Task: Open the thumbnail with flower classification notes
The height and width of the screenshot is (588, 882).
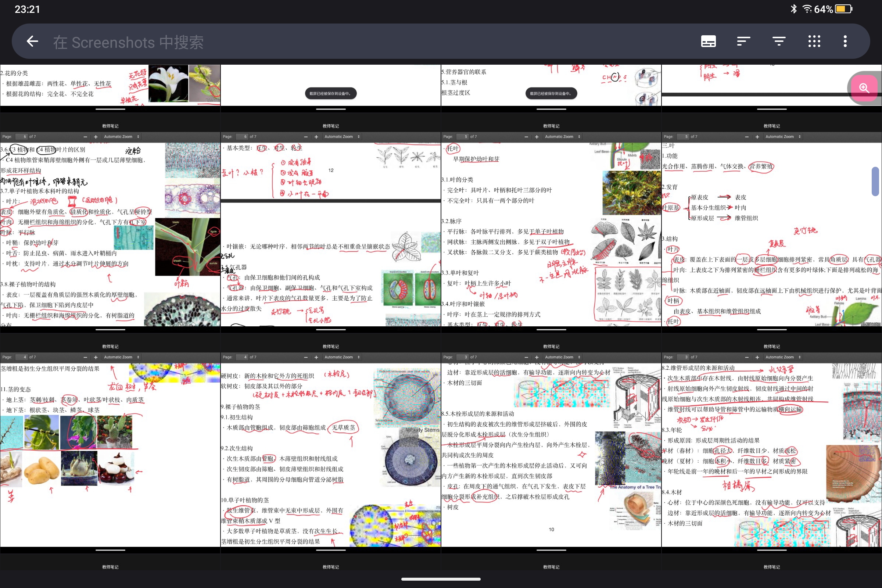Action: (x=110, y=89)
